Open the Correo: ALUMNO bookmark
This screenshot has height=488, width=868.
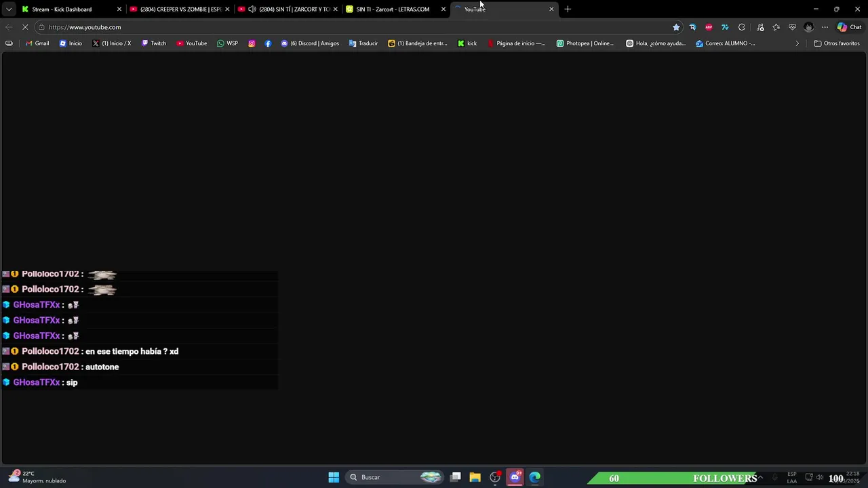coord(725,43)
